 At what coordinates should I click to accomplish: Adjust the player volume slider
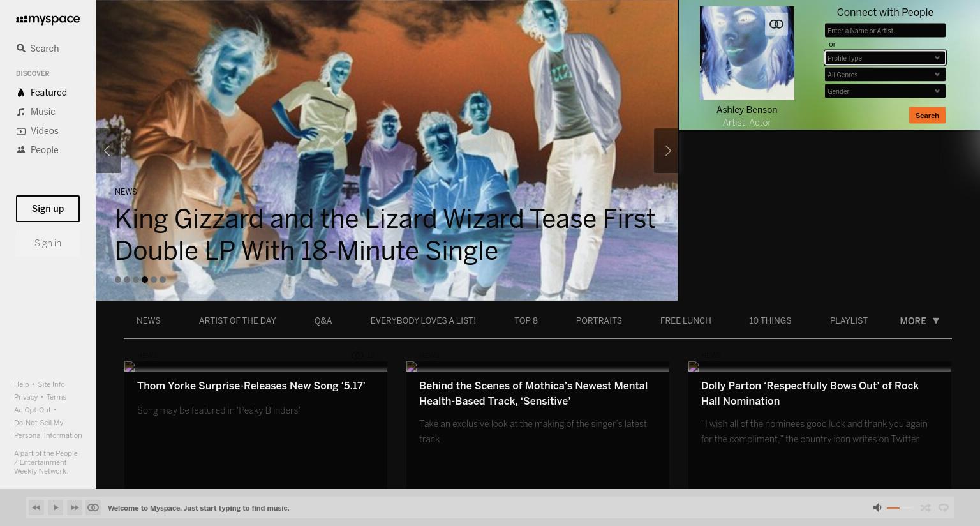coord(900,508)
